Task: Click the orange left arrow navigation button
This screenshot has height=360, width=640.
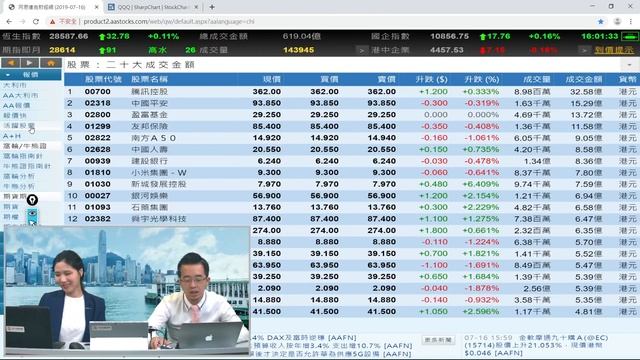Action: (11, 63)
